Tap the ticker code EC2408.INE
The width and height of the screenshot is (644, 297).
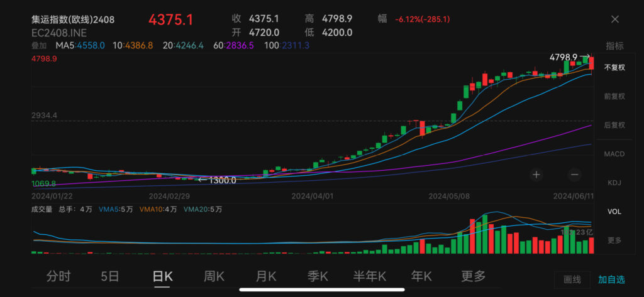click(x=59, y=33)
